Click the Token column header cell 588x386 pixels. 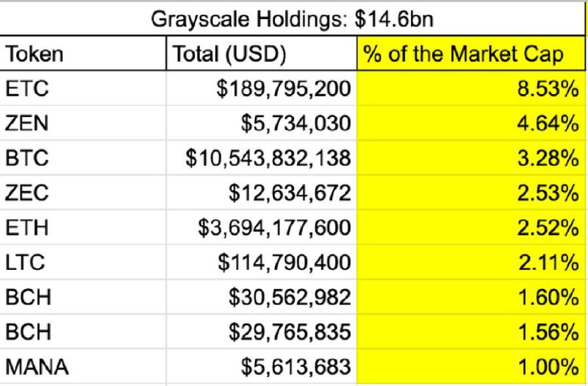click(x=82, y=53)
